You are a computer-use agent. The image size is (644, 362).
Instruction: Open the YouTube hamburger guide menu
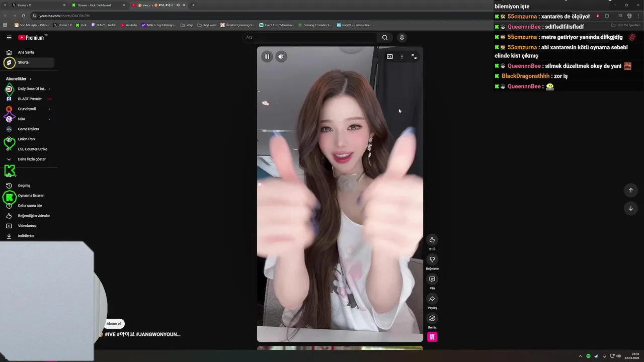pyautogui.click(x=9, y=37)
